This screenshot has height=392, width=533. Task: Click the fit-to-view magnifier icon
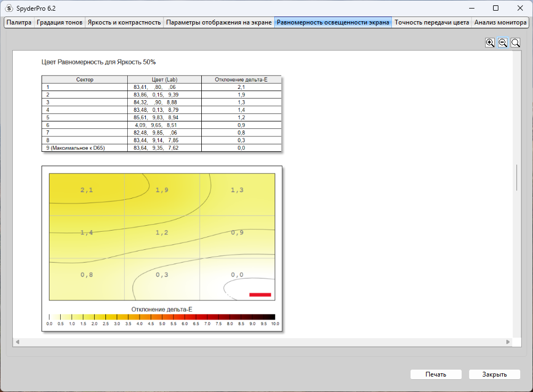515,43
